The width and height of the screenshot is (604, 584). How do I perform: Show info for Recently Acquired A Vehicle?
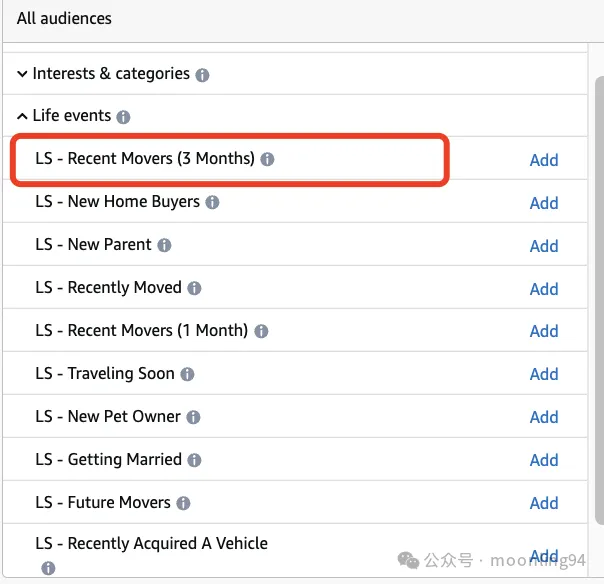tap(48, 568)
